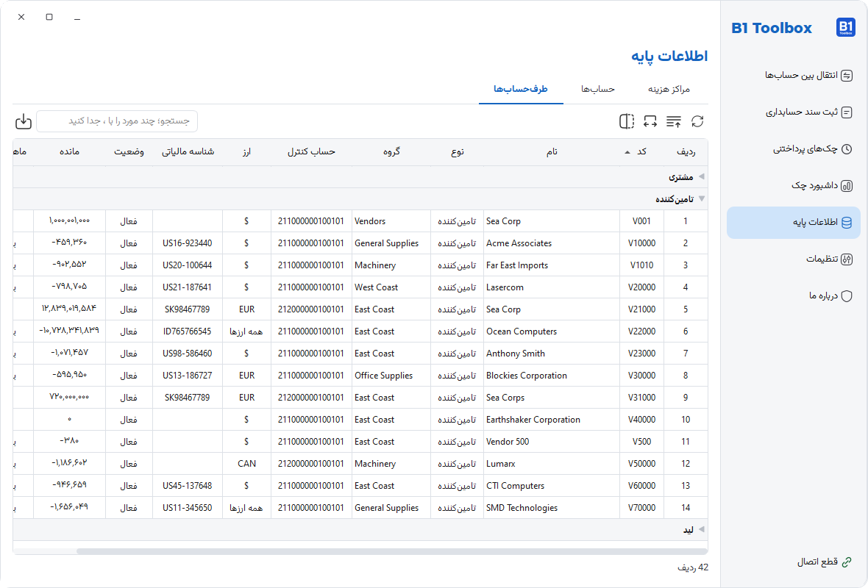Screen dimensions: 868x588
Task: Open درباره ما via its shield icon
Action: click(847, 296)
